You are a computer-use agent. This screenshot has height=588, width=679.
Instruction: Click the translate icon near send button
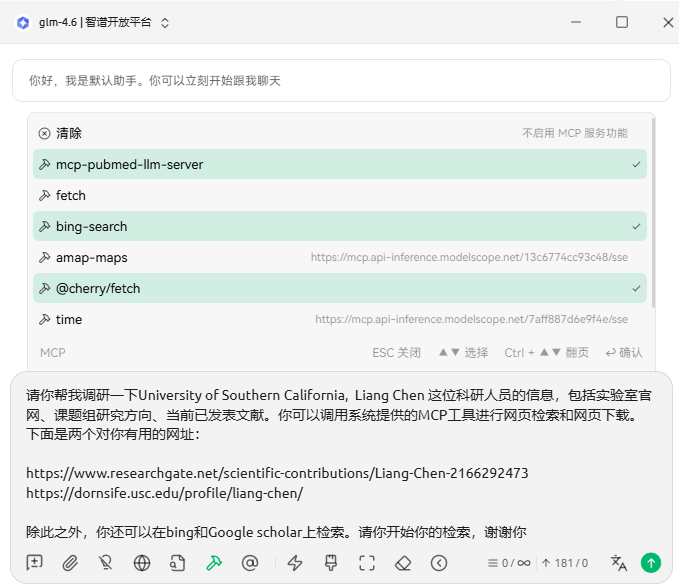(x=619, y=563)
